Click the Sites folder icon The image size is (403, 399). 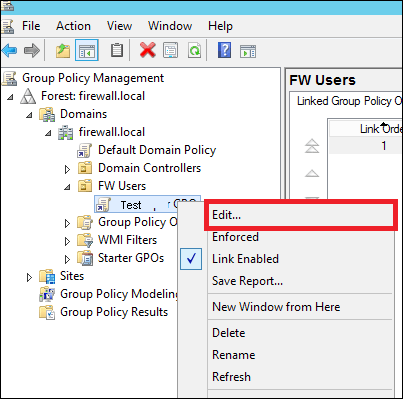coord(47,276)
